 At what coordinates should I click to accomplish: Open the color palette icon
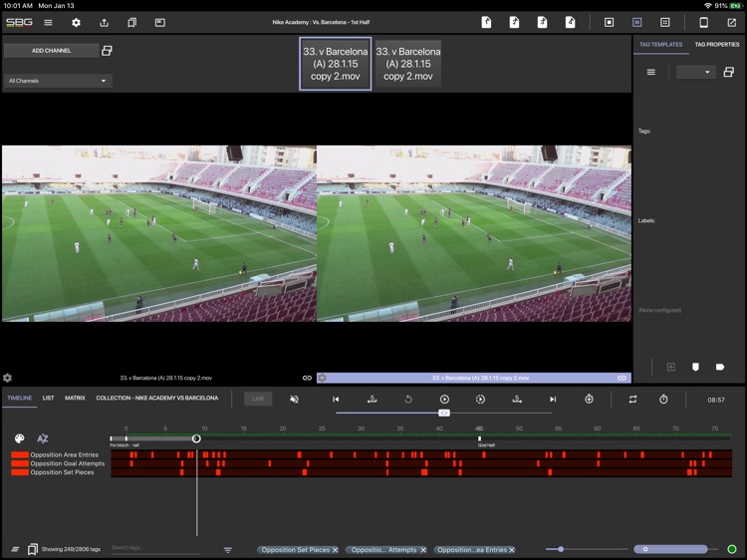pyautogui.click(x=20, y=438)
